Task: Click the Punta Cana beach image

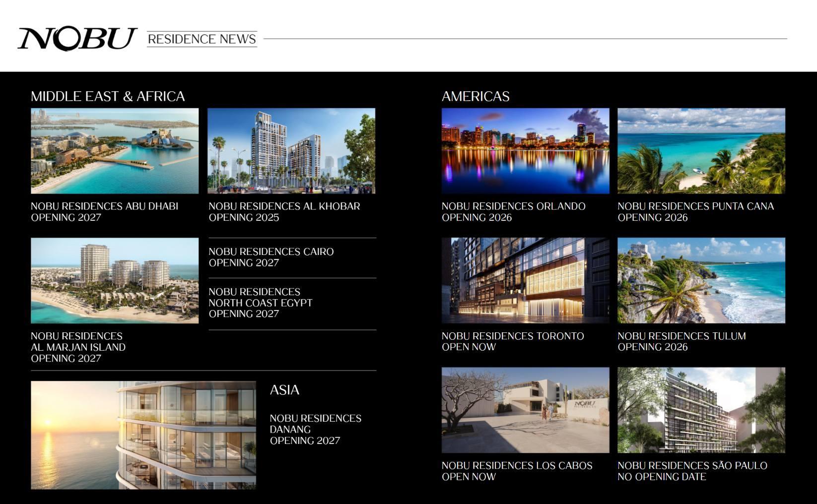Action: [700, 149]
